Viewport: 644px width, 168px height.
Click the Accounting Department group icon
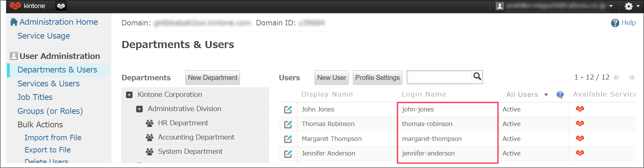[x=150, y=138]
